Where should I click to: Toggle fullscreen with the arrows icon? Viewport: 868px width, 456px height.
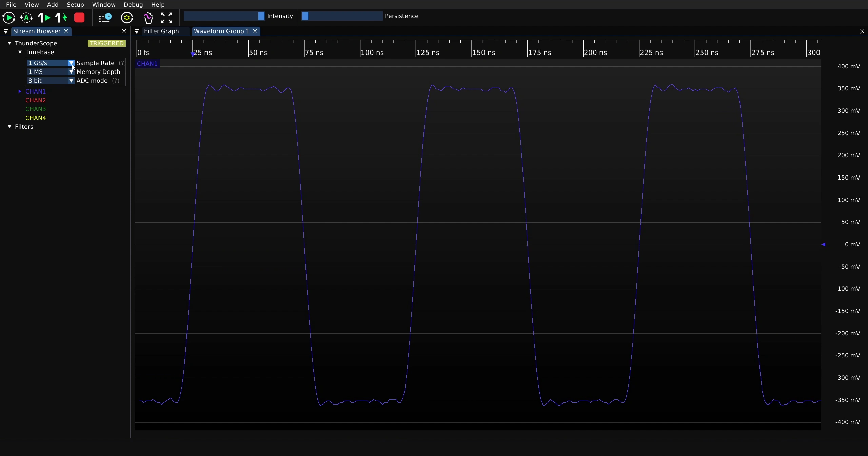[166, 18]
